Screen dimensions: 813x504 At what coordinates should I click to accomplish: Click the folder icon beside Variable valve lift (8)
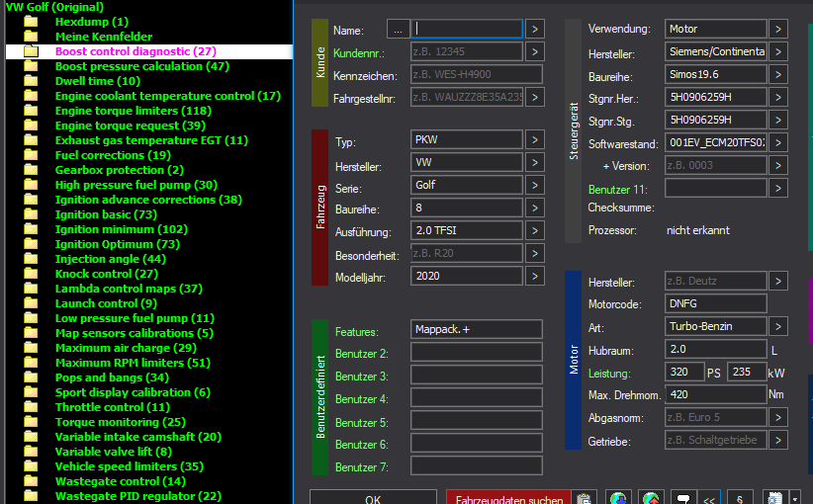pyautogui.click(x=31, y=452)
